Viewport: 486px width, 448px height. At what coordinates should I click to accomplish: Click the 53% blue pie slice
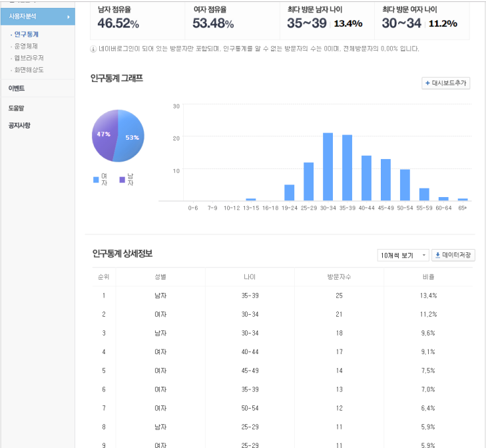132,138
